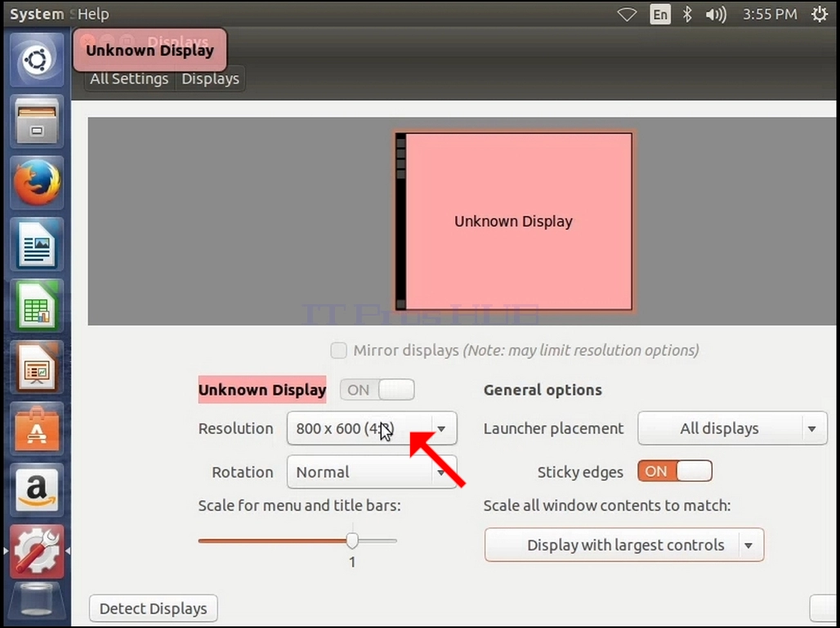Go back to All Settings
Viewport: 840px width, 628px height.
[x=129, y=78]
